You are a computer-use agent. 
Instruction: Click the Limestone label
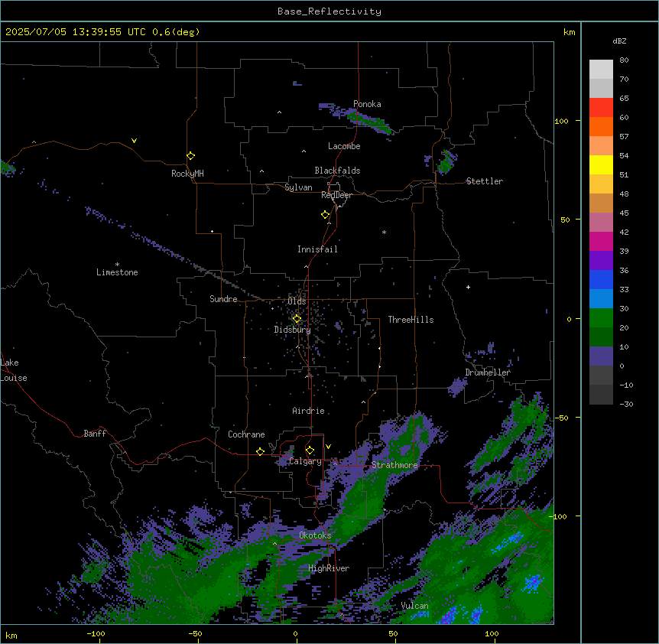pos(117,272)
